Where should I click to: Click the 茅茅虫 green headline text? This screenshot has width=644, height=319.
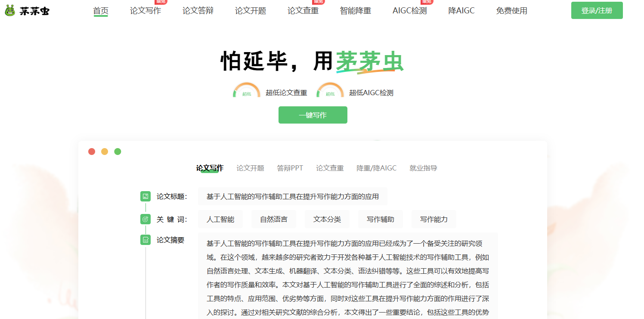pos(369,62)
